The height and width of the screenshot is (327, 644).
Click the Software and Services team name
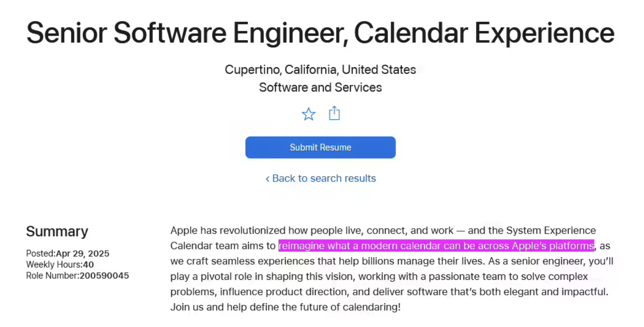point(320,87)
